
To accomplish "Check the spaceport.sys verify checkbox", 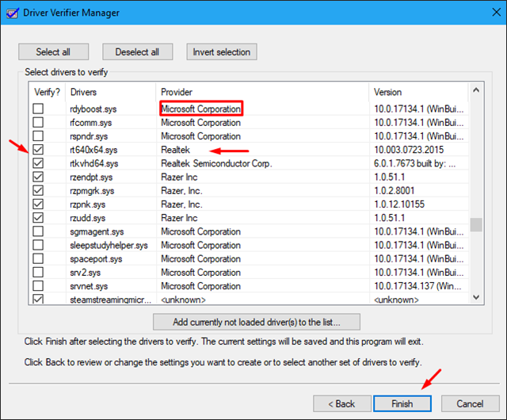I will click(x=38, y=258).
